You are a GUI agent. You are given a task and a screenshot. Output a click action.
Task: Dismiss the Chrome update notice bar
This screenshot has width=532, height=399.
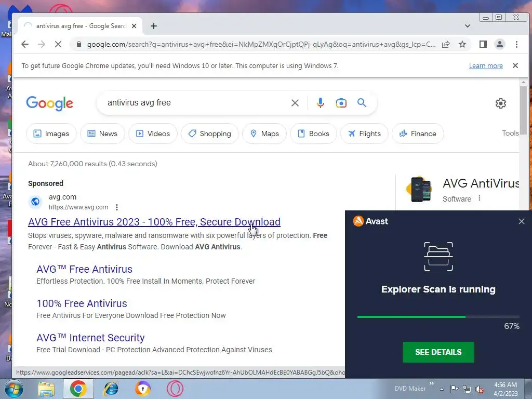tap(515, 65)
